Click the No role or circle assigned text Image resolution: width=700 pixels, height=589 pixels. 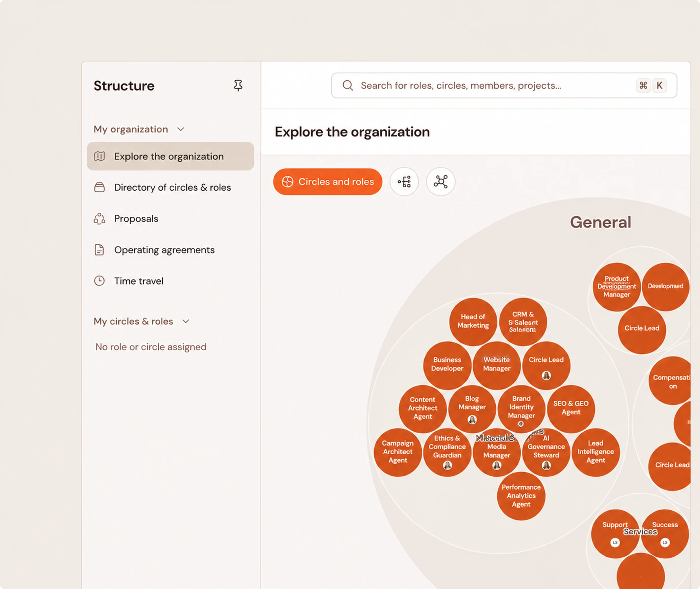tap(151, 347)
